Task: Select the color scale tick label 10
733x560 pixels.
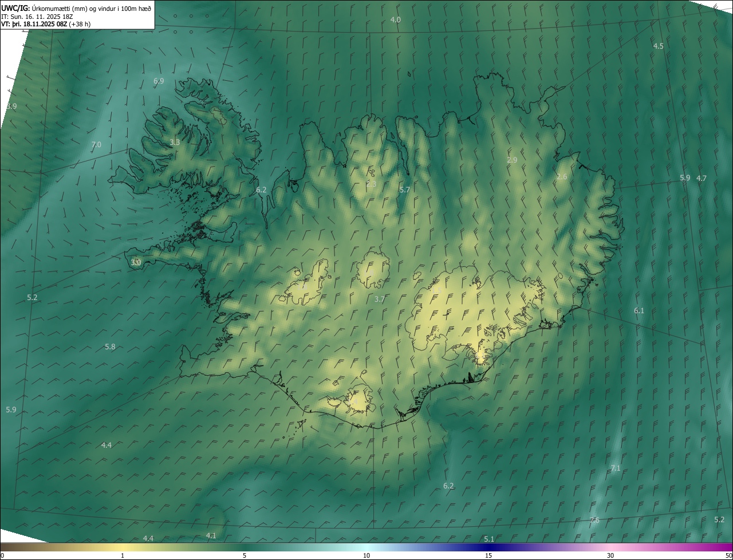Action: pos(366,556)
